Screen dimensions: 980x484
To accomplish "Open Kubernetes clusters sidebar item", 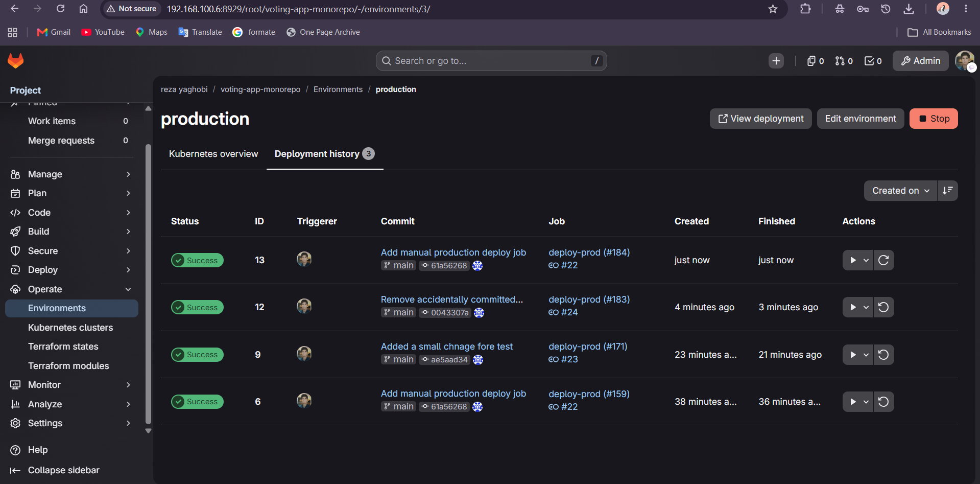I will 71,328.
